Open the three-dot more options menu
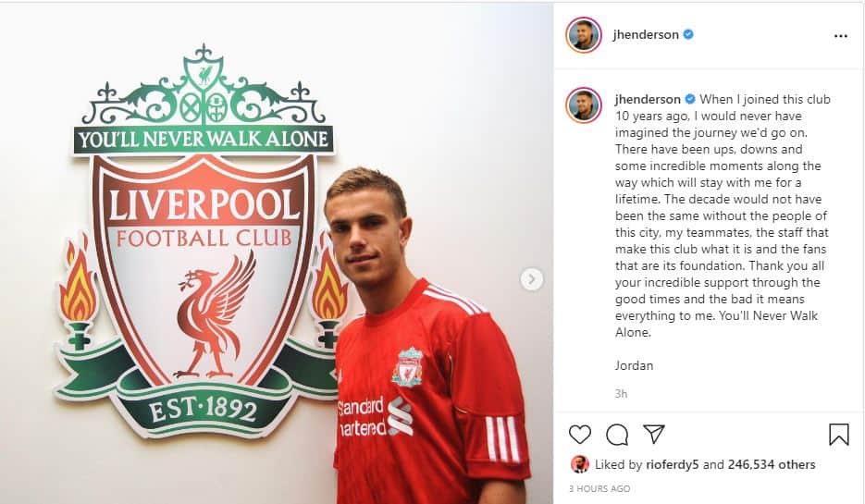 (x=840, y=36)
